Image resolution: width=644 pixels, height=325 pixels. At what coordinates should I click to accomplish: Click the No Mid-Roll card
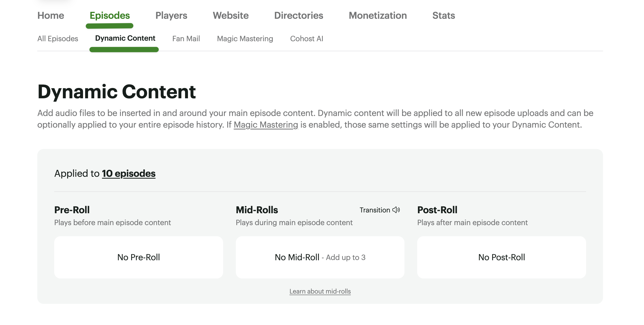click(320, 257)
